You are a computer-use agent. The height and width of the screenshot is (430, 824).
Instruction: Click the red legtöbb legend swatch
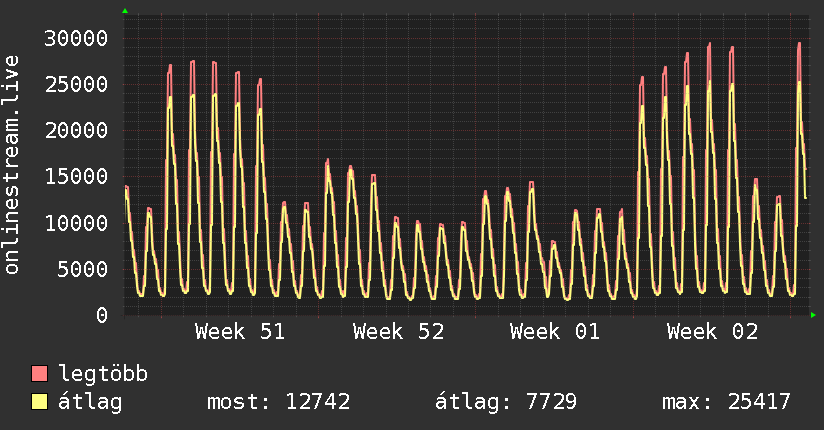click(x=40, y=375)
